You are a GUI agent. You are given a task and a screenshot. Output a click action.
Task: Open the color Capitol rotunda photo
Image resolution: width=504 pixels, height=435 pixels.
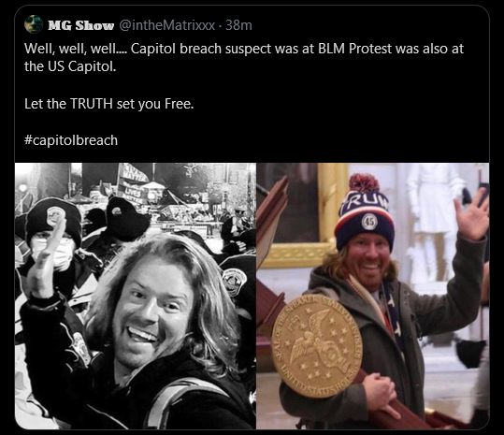373,296
